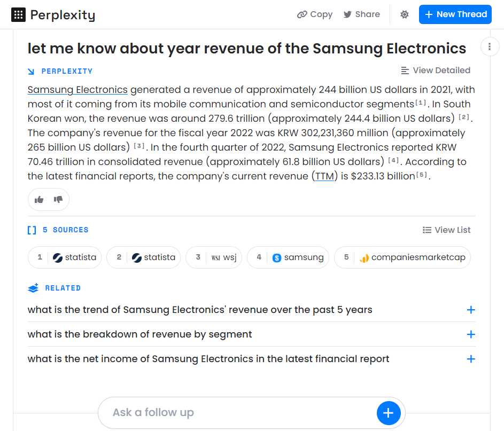Viewport: 504px width, 431px height.
Task: Give the answer a thumbs down
Action: coord(58,200)
